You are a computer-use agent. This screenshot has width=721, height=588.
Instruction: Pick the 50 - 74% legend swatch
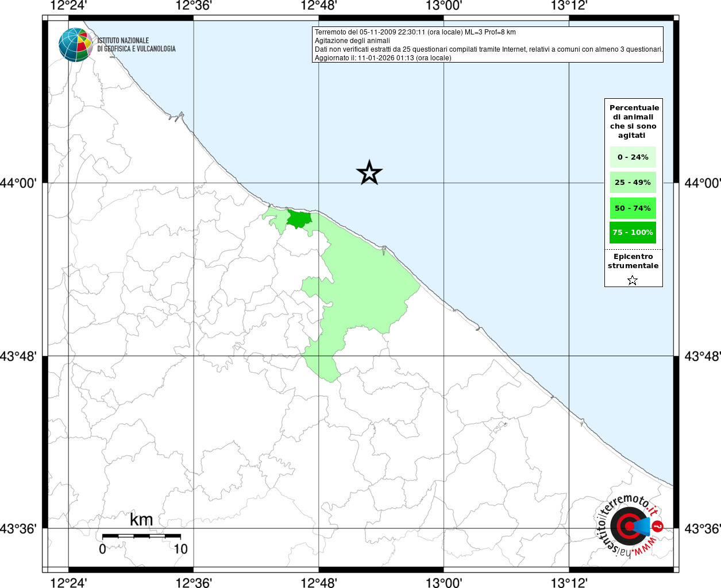(633, 208)
